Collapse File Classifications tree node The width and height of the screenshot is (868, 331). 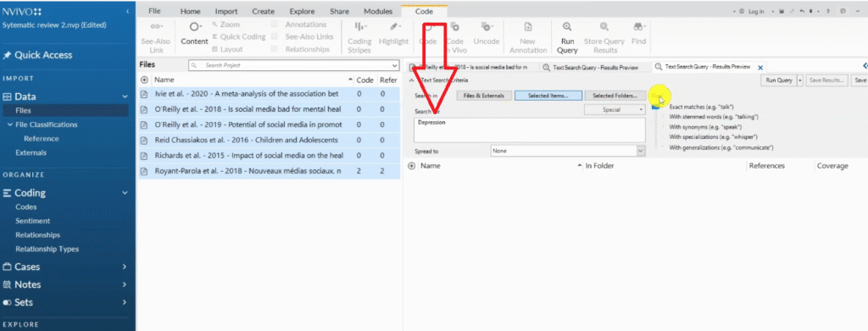point(10,125)
